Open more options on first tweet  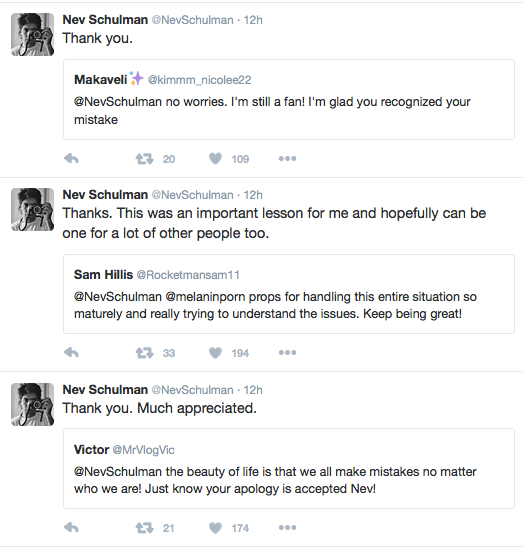287,159
